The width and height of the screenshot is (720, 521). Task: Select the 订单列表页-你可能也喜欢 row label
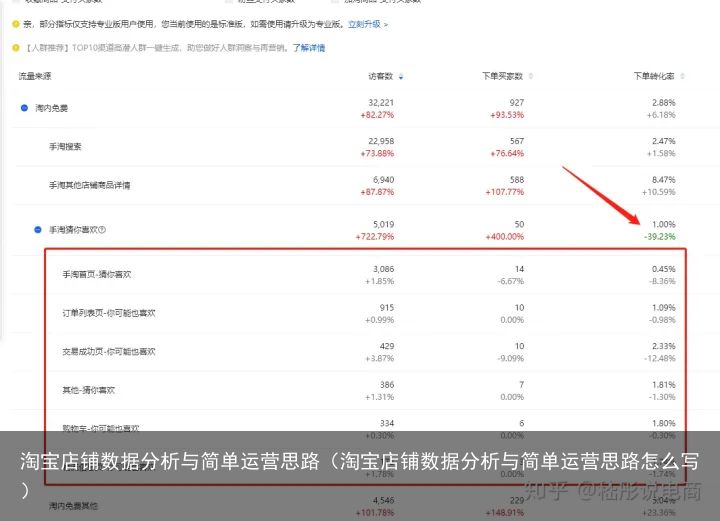point(109,313)
